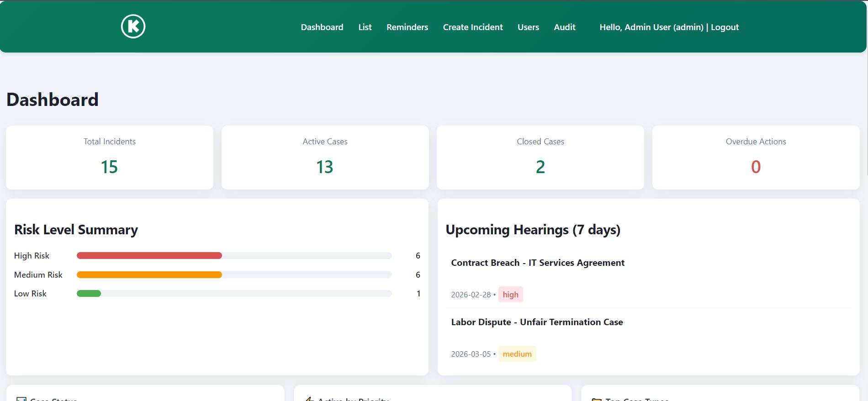Click the Case Status chart icon
Viewport: 868px width, 401px height.
pos(21,399)
